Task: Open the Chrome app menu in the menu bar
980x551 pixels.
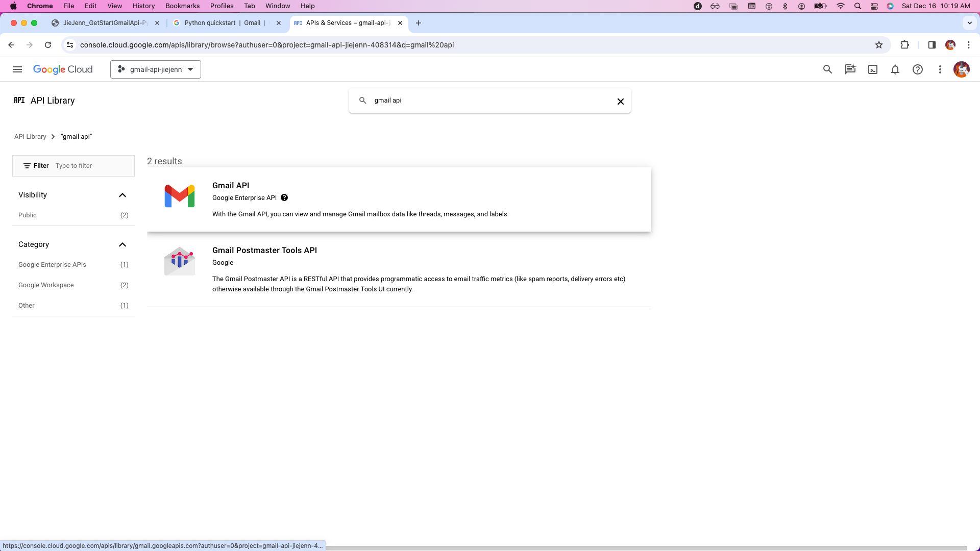Action: (40, 6)
